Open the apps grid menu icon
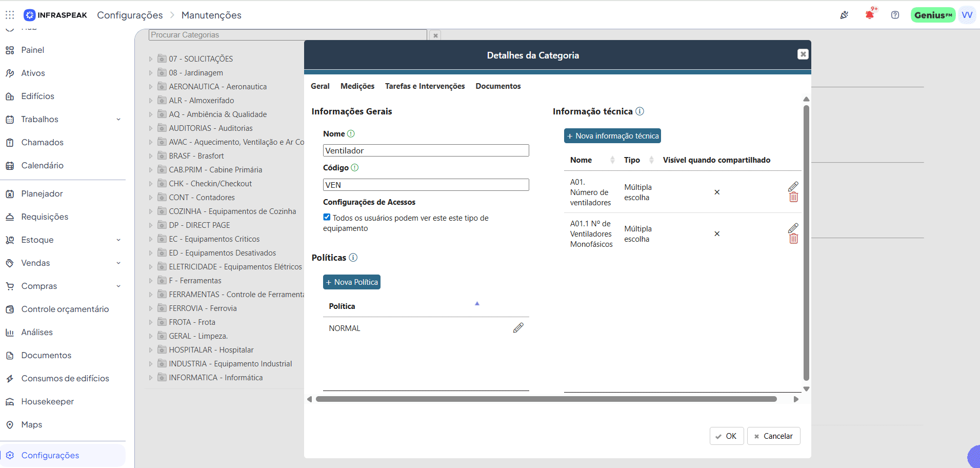This screenshot has height=468, width=980. pos(10,15)
